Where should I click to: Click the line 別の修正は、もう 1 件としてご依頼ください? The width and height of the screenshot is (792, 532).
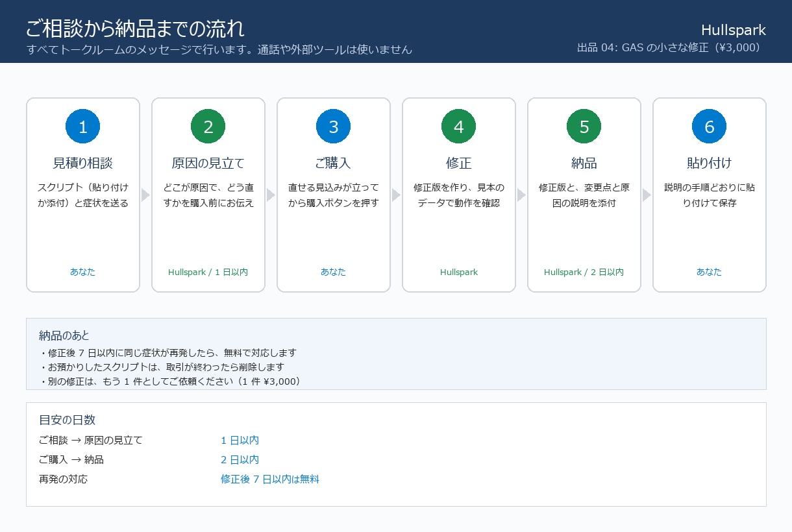click(170, 381)
